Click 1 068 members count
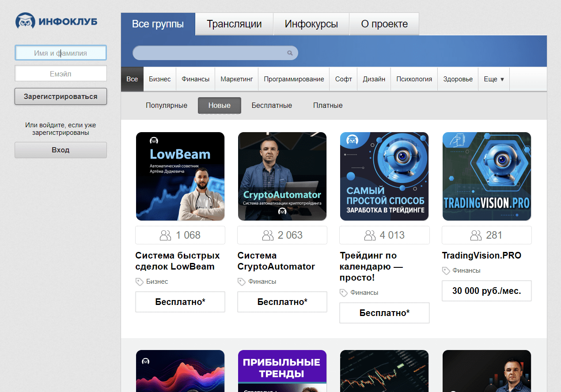Image resolution: width=561 pixels, height=392 pixels. coord(188,235)
